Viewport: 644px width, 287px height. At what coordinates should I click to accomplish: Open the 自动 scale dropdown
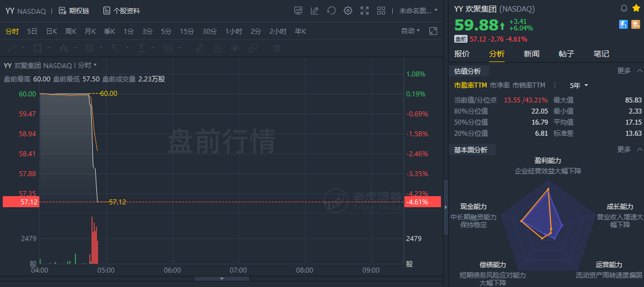pos(411,31)
